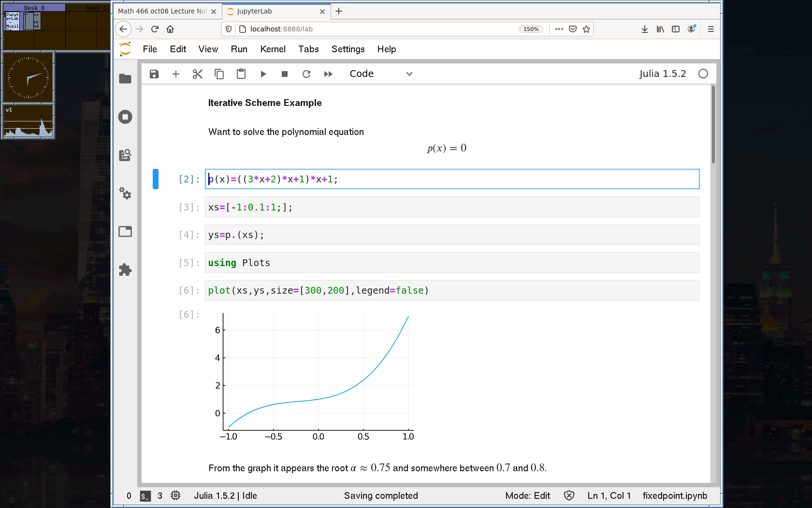Switch to Math 466 Lecture Notes tab

(162, 11)
